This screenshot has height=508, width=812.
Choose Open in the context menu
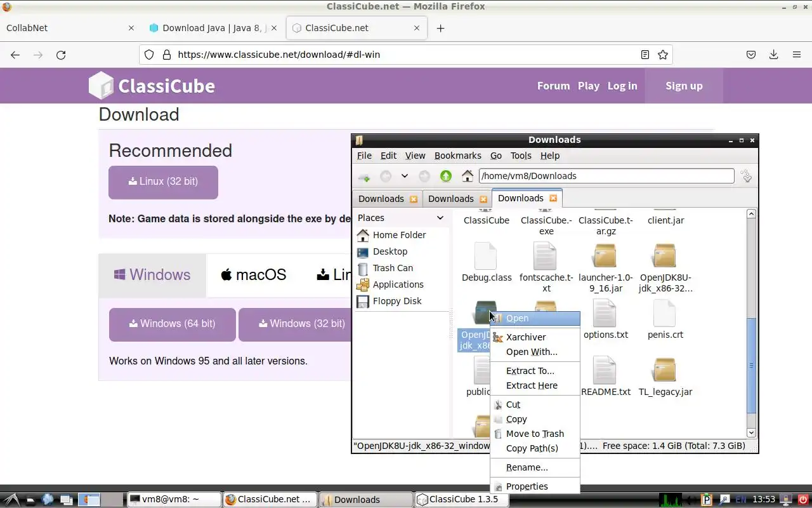coord(535,318)
